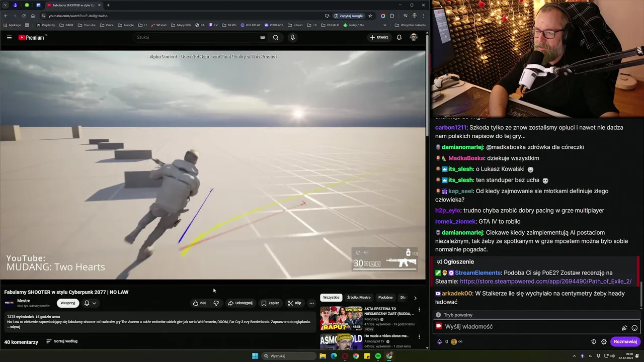Viewport: 644px width, 362px height.
Task: Open Microsoft Edge from the taskbar
Action: (x=334, y=356)
